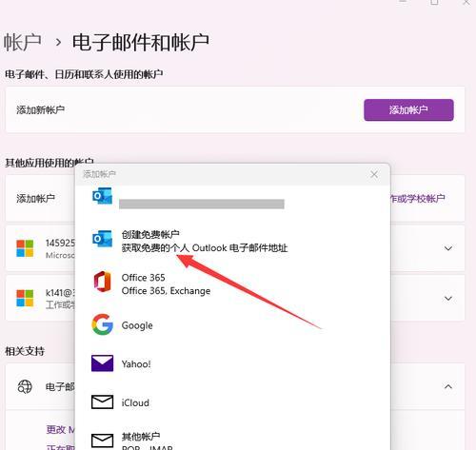Maximize the settings window
This screenshot has height=450, width=476.
pos(434,2)
